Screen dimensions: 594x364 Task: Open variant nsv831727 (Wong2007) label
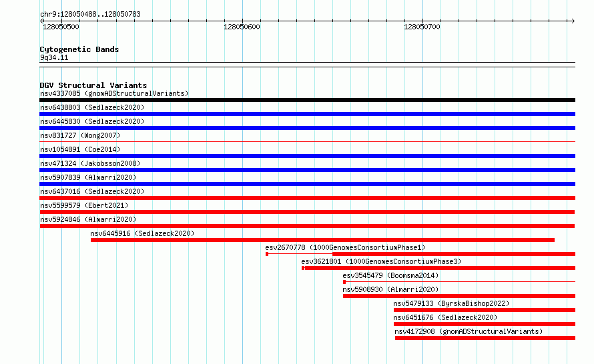coord(80,135)
